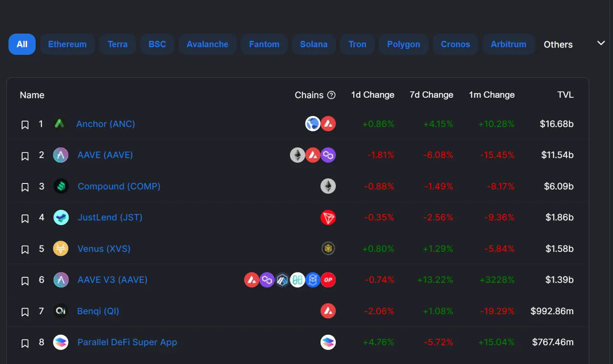Sort table by 1d Change column

(373, 95)
